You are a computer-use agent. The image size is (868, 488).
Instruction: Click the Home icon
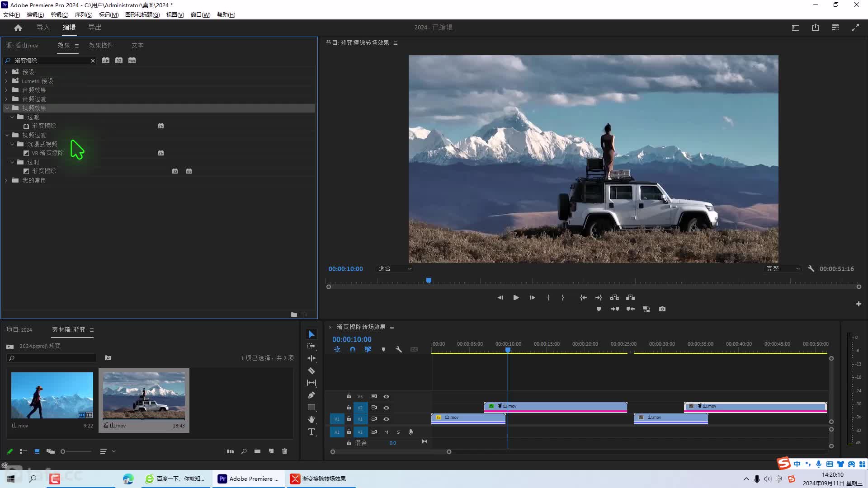coord(18,28)
